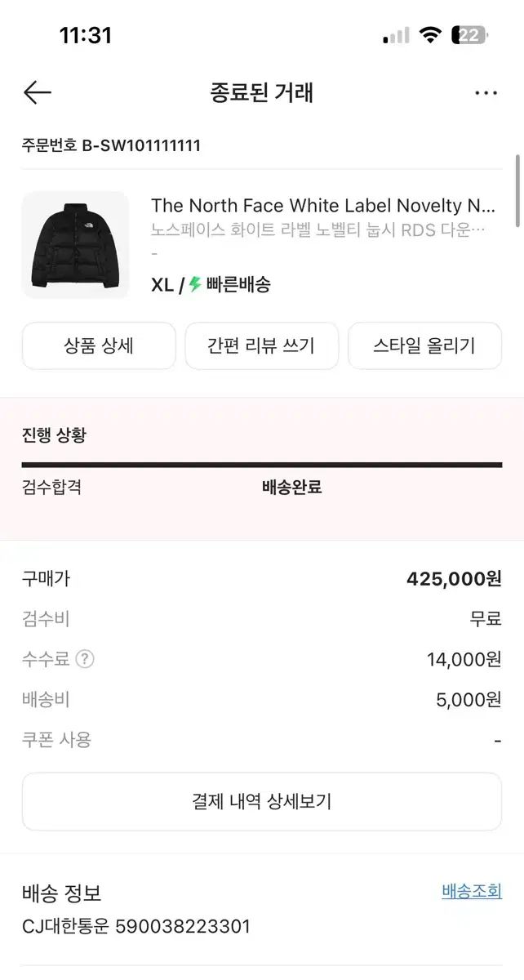The image size is (524, 980).
Task: Tap the page scrollbar on right edge
Action: (517, 190)
